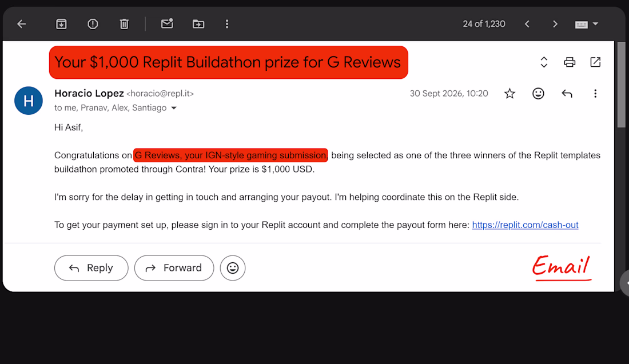Go back to inbox with the back arrow
This screenshot has width=629, height=364.
click(22, 24)
